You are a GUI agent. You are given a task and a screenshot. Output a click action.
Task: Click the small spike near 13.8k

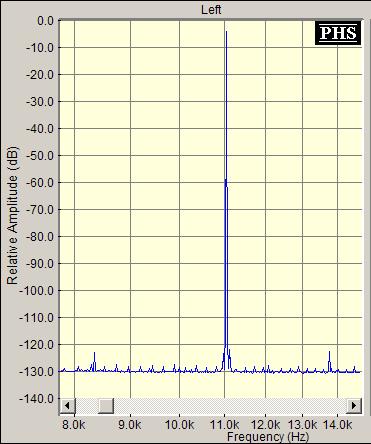point(329,352)
